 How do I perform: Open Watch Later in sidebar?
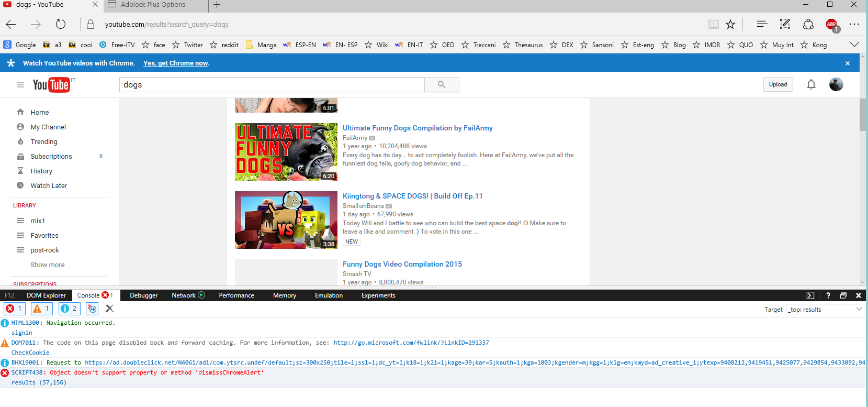coord(49,185)
